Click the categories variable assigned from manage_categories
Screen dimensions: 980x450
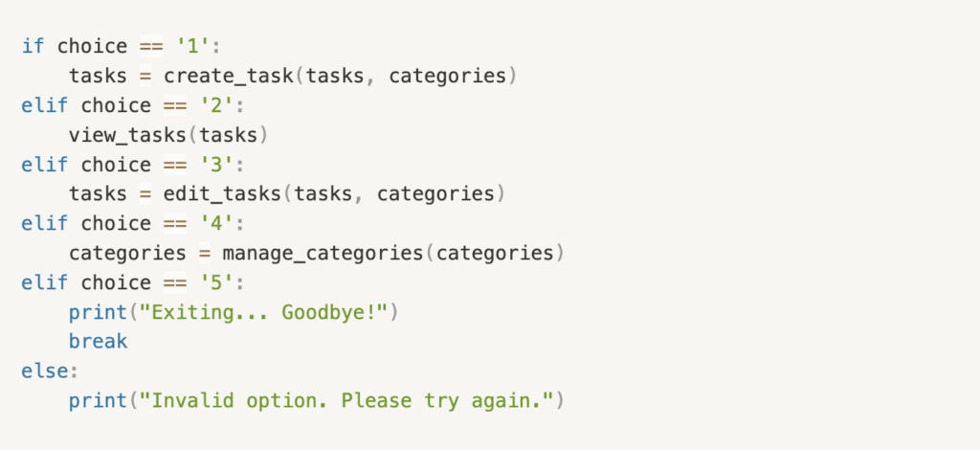pos(127,253)
